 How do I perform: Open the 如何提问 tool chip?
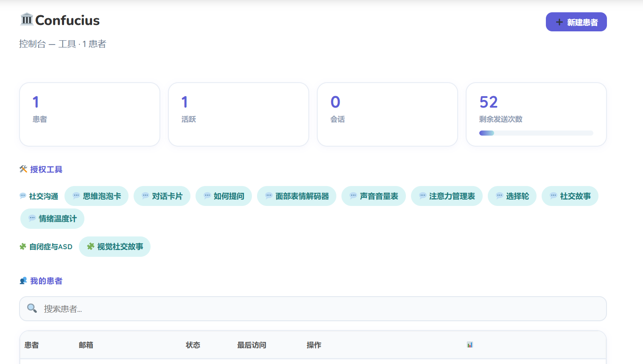tap(224, 196)
